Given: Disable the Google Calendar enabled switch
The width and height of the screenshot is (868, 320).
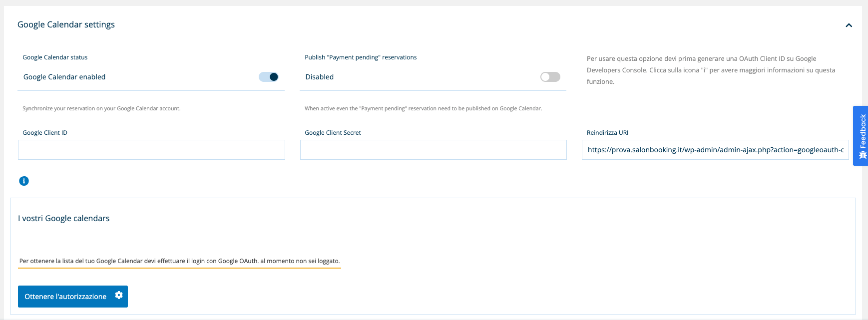Looking at the screenshot, I should tap(268, 77).
